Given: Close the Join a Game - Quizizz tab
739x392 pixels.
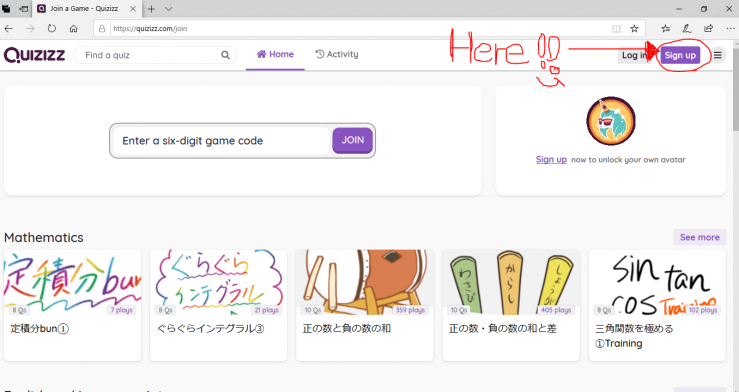Looking at the screenshot, I should pos(133,9).
